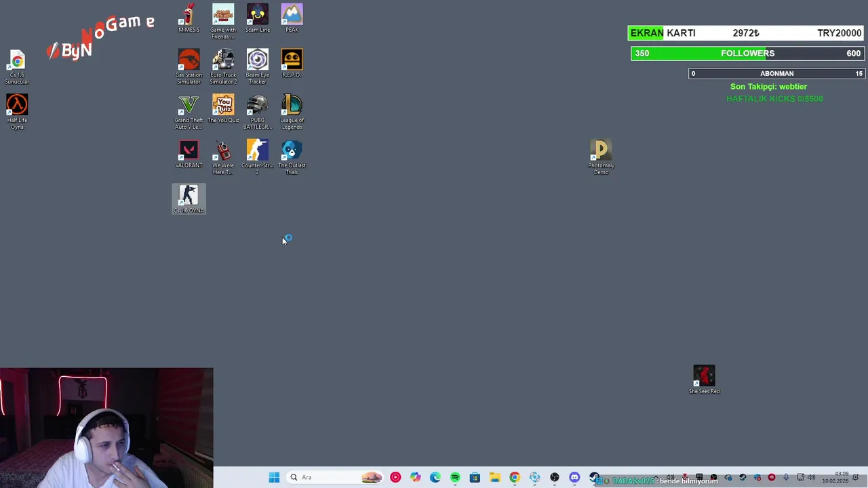Image resolution: width=868 pixels, height=488 pixels.
Task: Select Counter-Strike 2 desktop icon
Action: (258, 157)
